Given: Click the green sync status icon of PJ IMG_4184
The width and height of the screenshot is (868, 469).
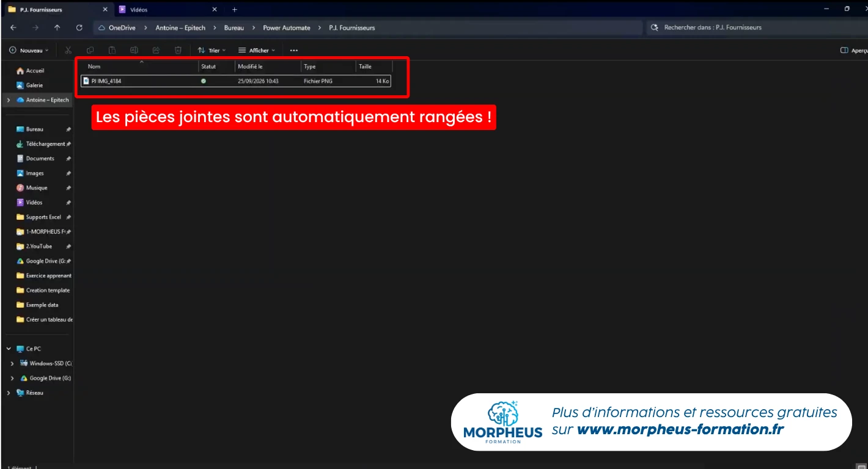Looking at the screenshot, I should pyautogui.click(x=204, y=81).
